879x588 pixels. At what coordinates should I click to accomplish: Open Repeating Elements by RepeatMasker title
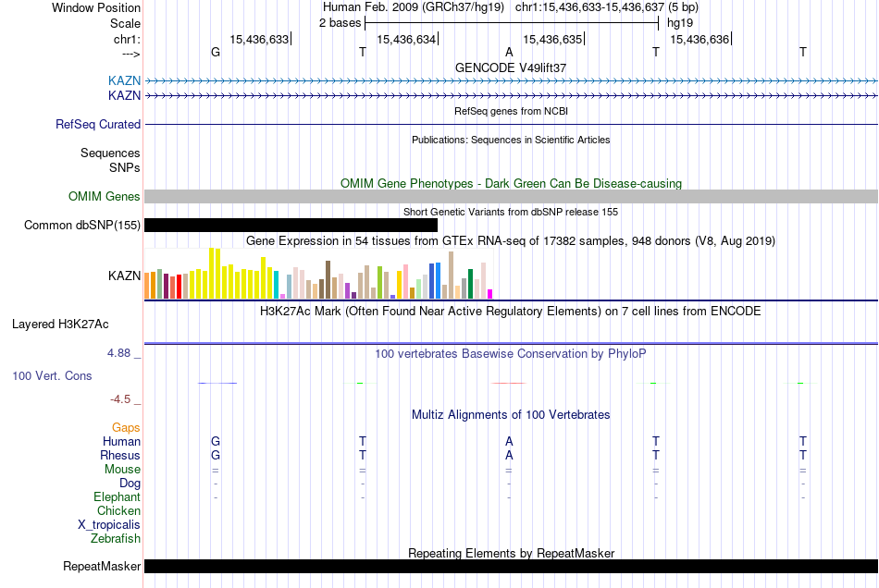tap(511, 553)
